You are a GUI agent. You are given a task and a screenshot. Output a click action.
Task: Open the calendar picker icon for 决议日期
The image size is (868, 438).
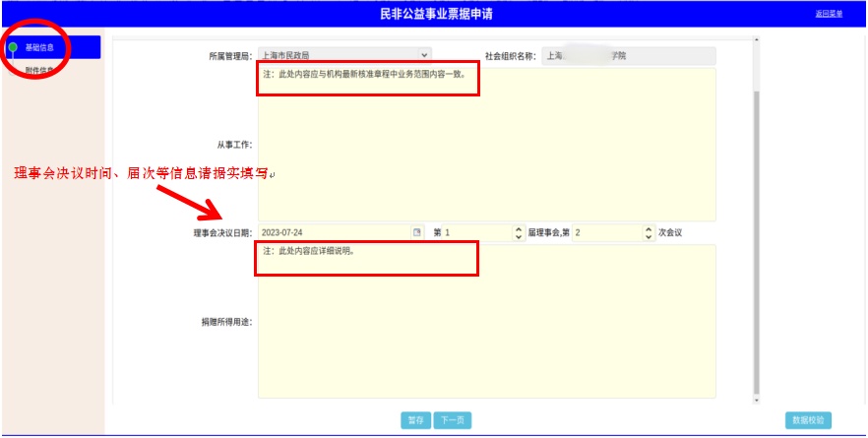point(417,232)
